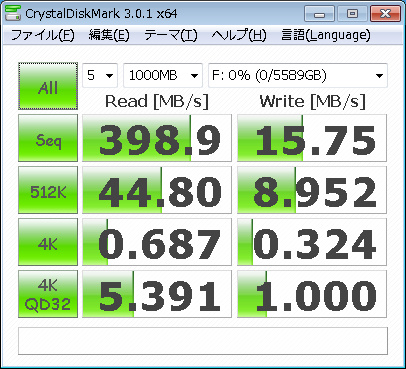Run all benchmarks with All button
Viewport: 406px width, 369px height.
tap(48, 86)
